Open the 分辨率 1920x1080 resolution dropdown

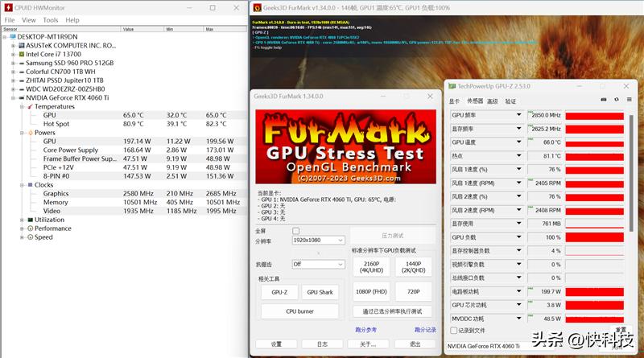pyautogui.click(x=318, y=241)
